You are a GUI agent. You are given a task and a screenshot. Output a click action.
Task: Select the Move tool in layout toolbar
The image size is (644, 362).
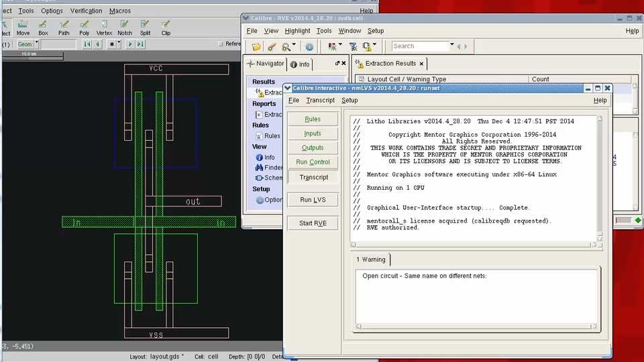23,27
